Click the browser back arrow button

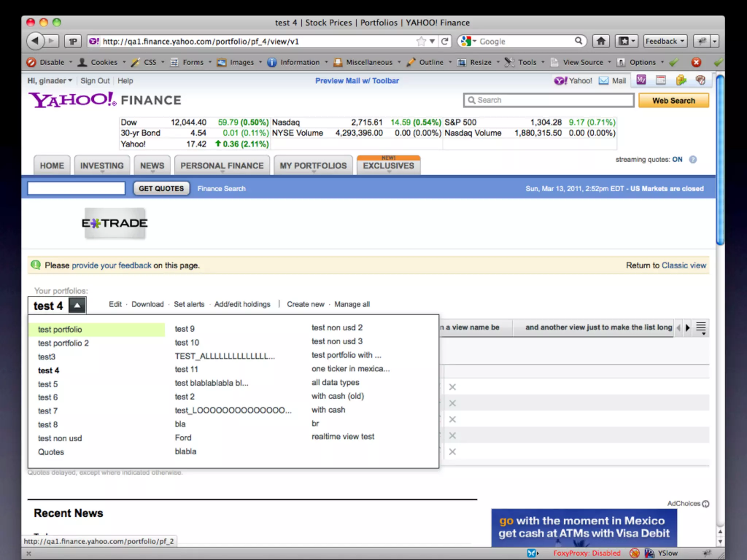click(35, 41)
